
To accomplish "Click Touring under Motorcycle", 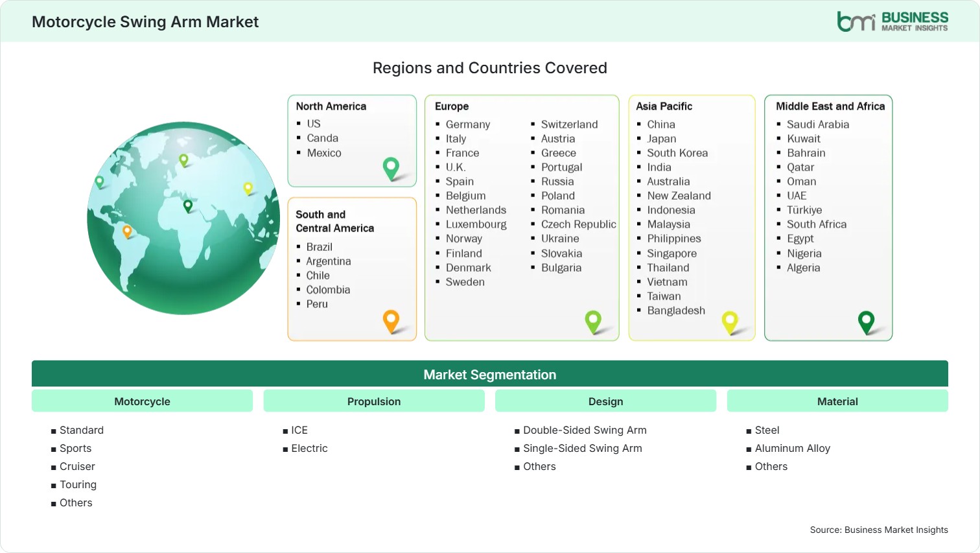I will click(78, 485).
